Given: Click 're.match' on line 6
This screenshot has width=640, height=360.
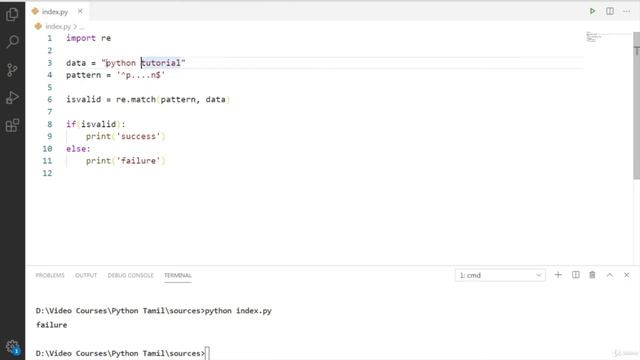Looking at the screenshot, I should [x=136, y=100].
